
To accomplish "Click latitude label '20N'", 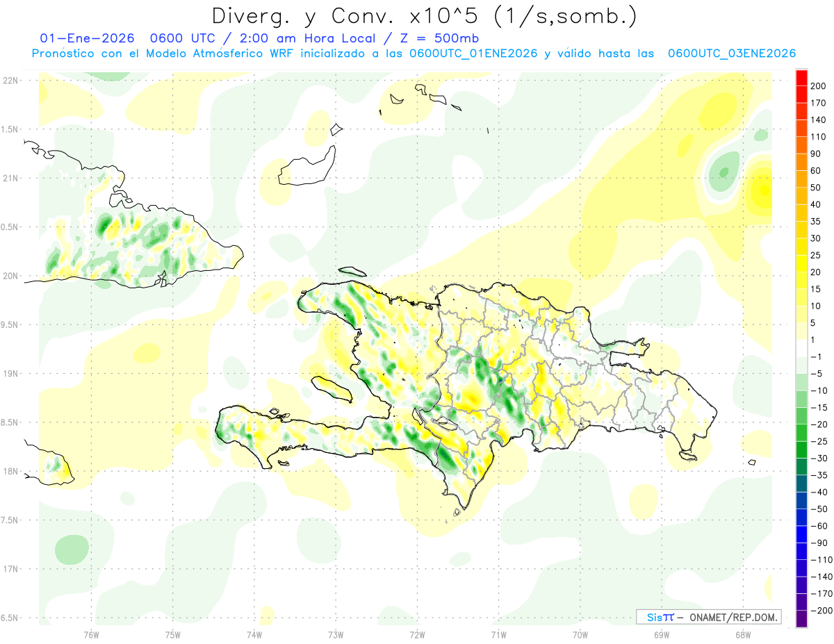I will click(x=10, y=276).
